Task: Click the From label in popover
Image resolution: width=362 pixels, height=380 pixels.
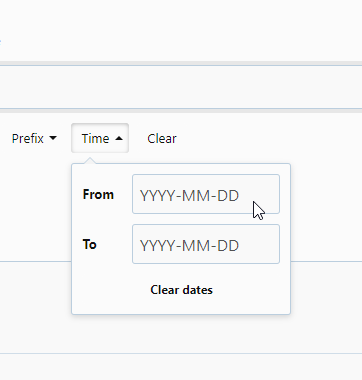Action: tap(98, 194)
